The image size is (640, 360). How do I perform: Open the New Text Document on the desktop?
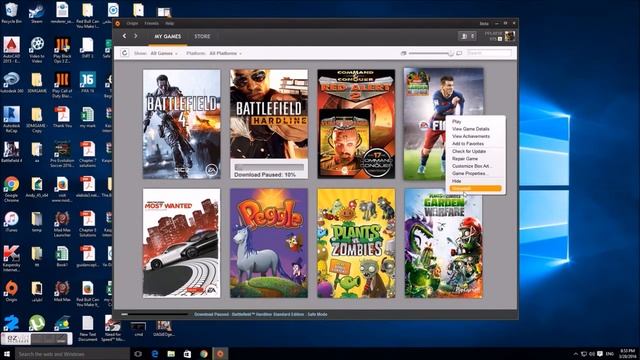(x=87, y=328)
